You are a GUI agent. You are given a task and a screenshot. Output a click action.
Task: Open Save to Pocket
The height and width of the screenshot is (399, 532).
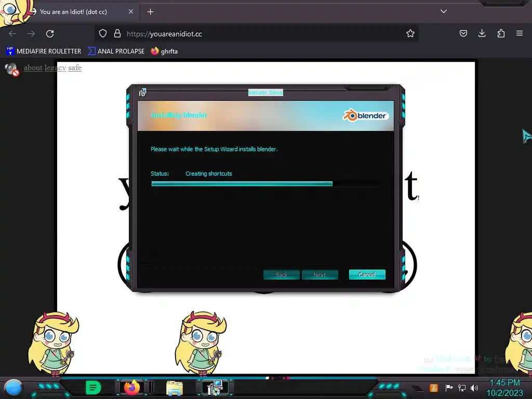[463, 33]
